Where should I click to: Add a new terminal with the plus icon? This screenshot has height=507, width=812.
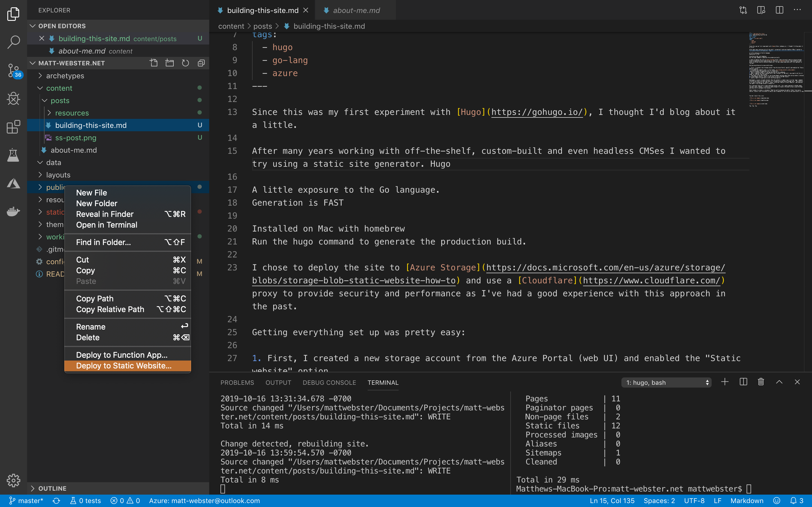[x=725, y=382]
